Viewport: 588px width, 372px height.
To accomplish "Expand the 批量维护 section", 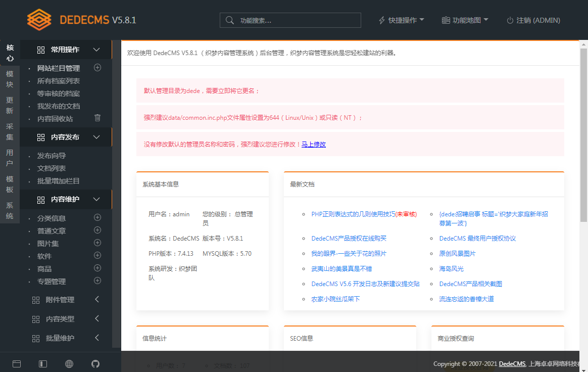I will click(x=66, y=339).
